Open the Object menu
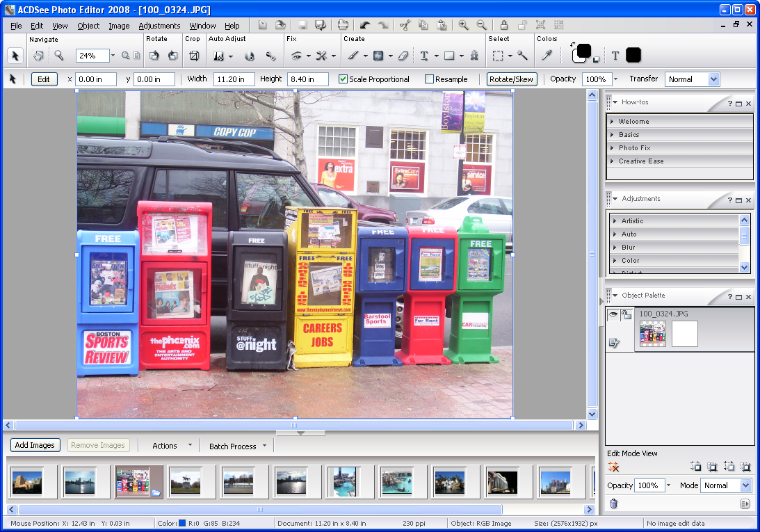This screenshot has height=532, width=760. 88,26
